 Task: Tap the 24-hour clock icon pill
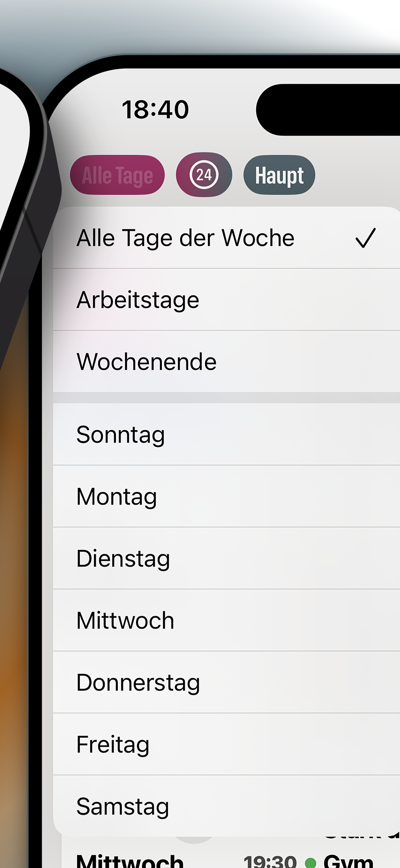pos(204,174)
